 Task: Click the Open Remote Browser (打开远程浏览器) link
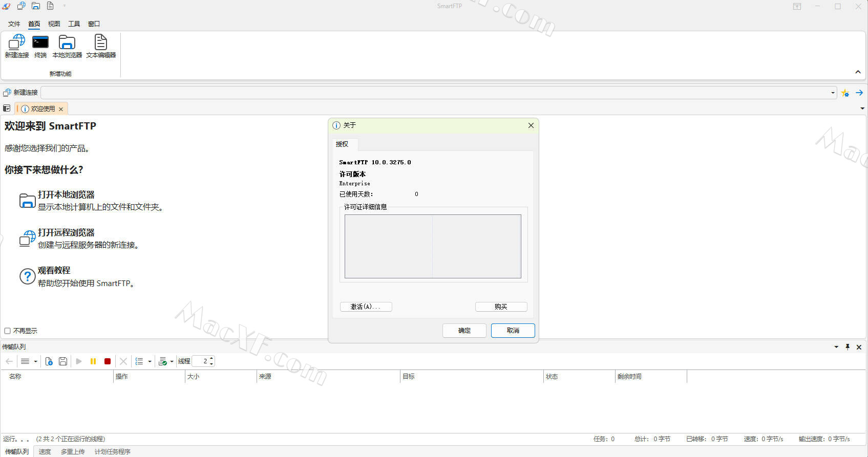(x=66, y=233)
